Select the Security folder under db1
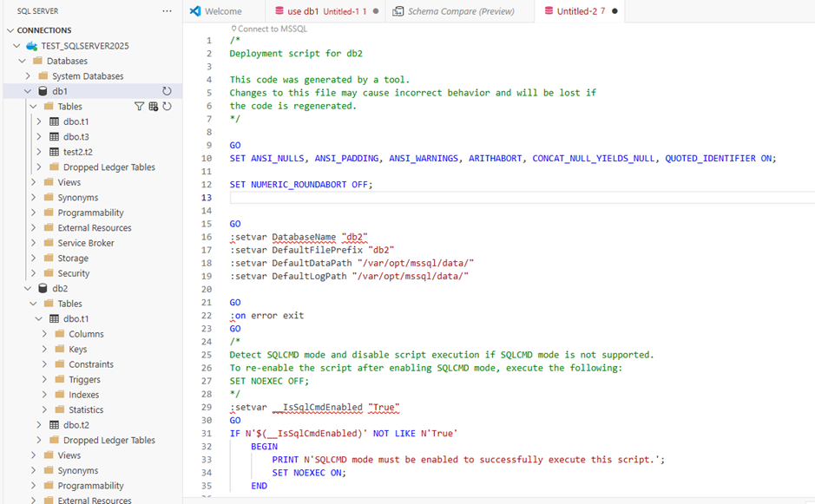The height and width of the screenshot is (504, 815). pyautogui.click(x=73, y=273)
